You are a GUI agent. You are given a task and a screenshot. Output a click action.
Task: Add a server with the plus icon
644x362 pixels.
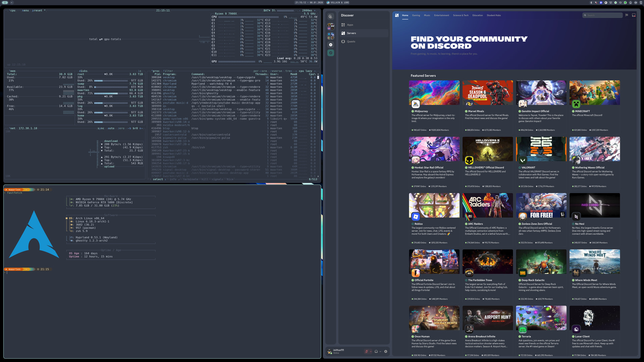pos(331,45)
